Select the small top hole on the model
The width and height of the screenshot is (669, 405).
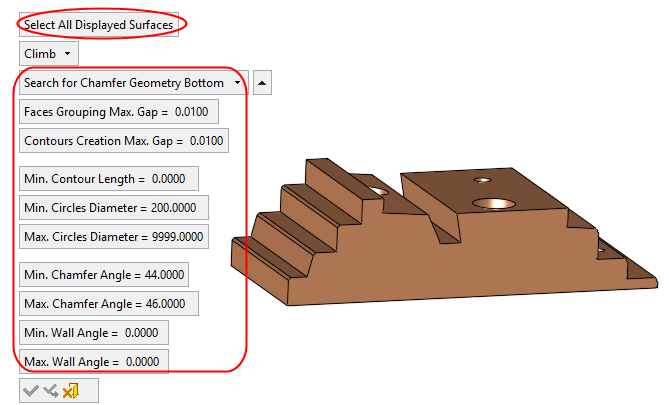pos(482,181)
